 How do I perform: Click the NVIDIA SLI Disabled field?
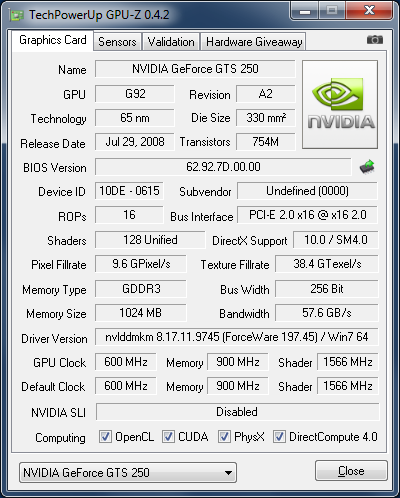click(237, 412)
